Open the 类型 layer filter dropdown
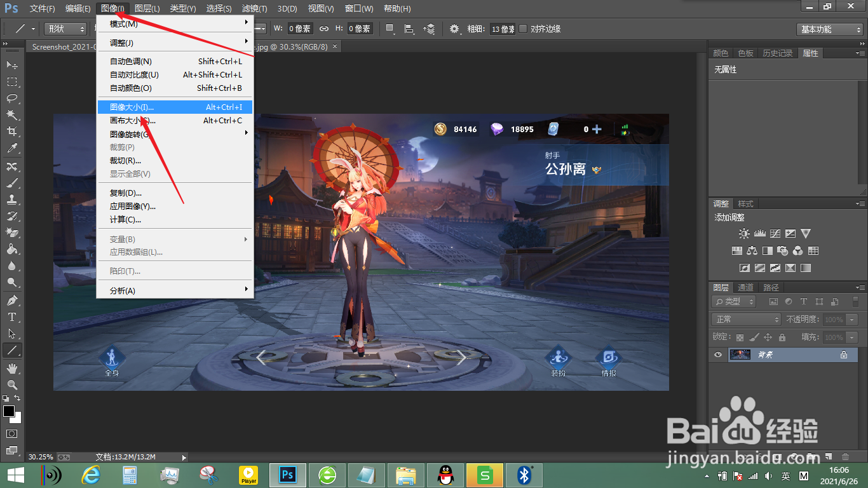This screenshot has height=488, width=868. coord(733,302)
